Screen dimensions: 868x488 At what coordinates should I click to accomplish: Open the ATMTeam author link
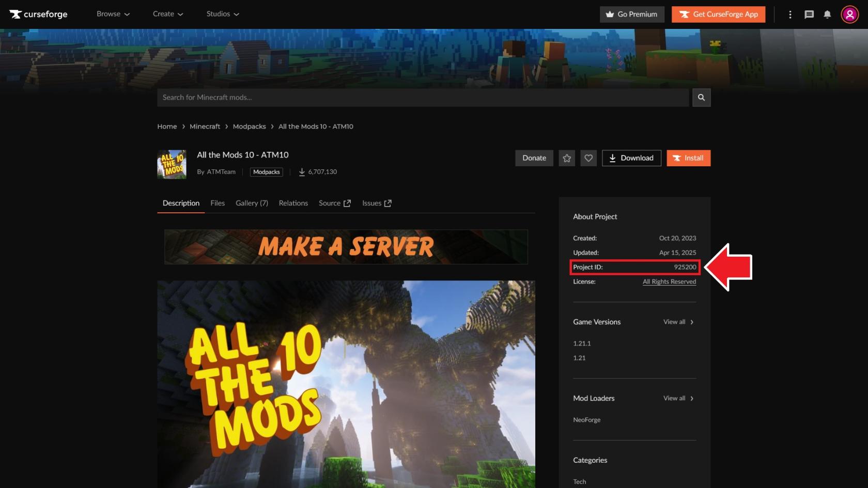pos(221,172)
